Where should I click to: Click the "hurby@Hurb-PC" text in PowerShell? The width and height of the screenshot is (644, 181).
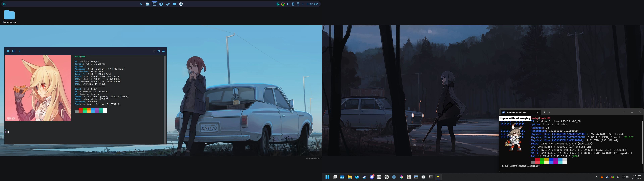(x=541, y=118)
